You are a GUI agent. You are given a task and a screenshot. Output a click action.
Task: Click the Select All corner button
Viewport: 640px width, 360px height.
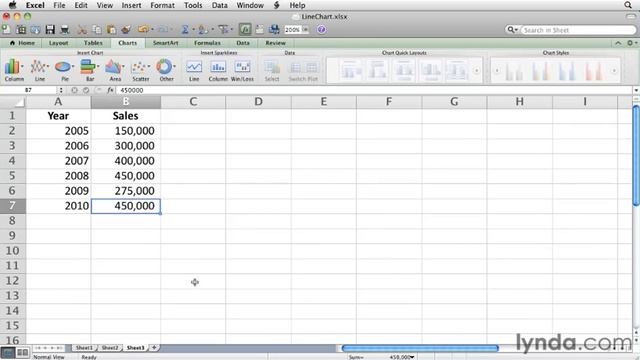click(13, 102)
